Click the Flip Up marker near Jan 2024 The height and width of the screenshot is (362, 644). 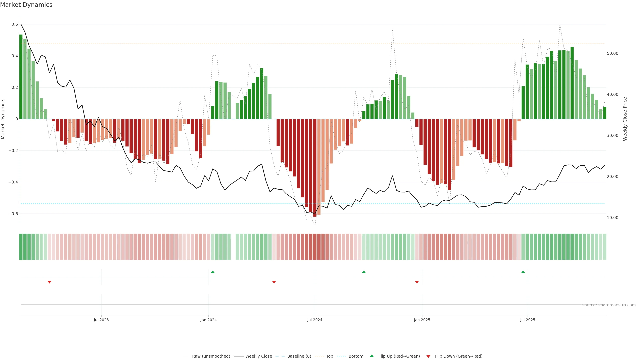[213, 272]
